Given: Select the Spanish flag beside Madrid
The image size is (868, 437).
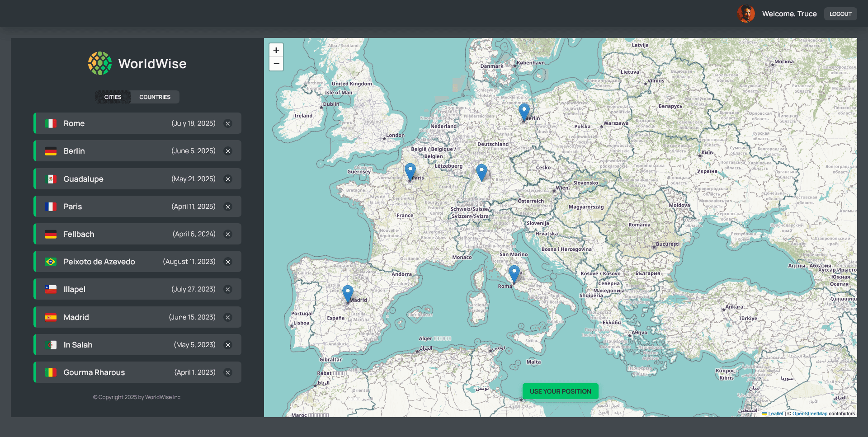Looking at the screenshot, I should tap(51, 317).
